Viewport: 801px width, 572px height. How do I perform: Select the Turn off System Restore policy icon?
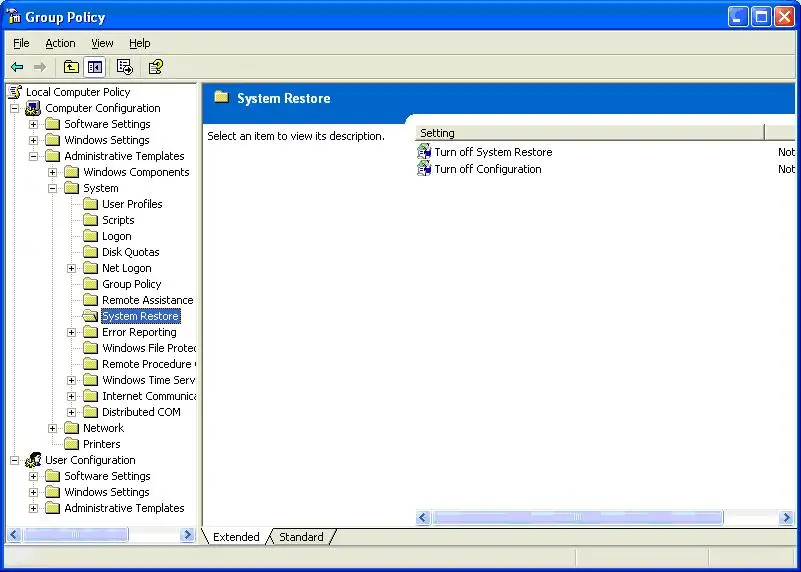point(424,152)
